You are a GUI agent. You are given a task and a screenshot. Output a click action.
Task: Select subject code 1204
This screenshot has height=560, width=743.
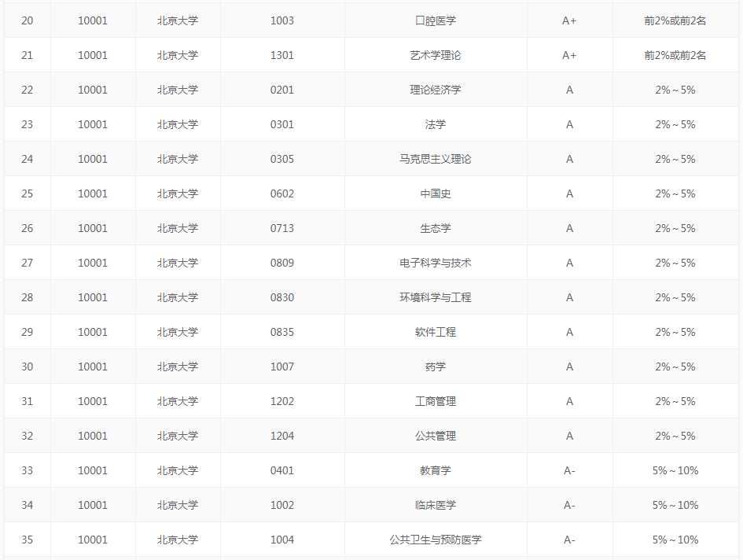click(282, 436)
